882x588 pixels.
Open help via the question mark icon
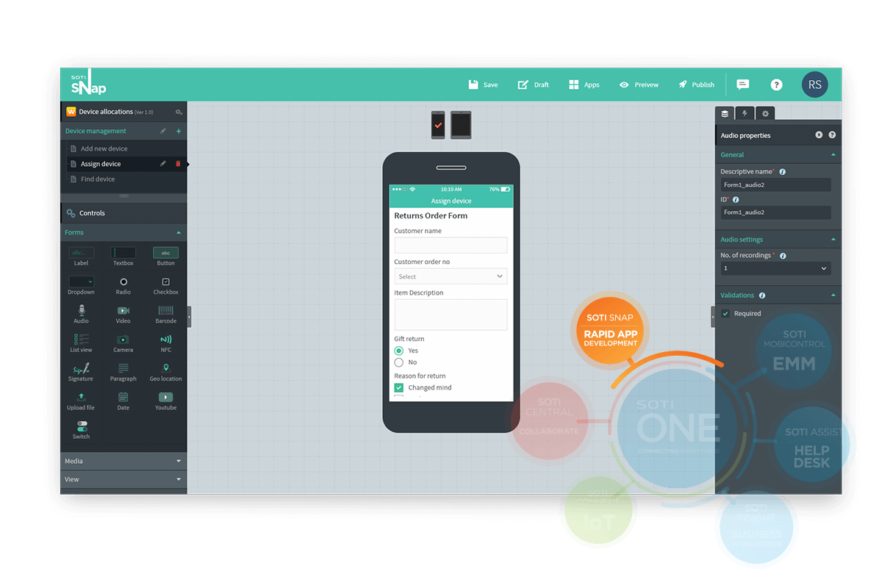pyautogui.click(x=776, y=85)
